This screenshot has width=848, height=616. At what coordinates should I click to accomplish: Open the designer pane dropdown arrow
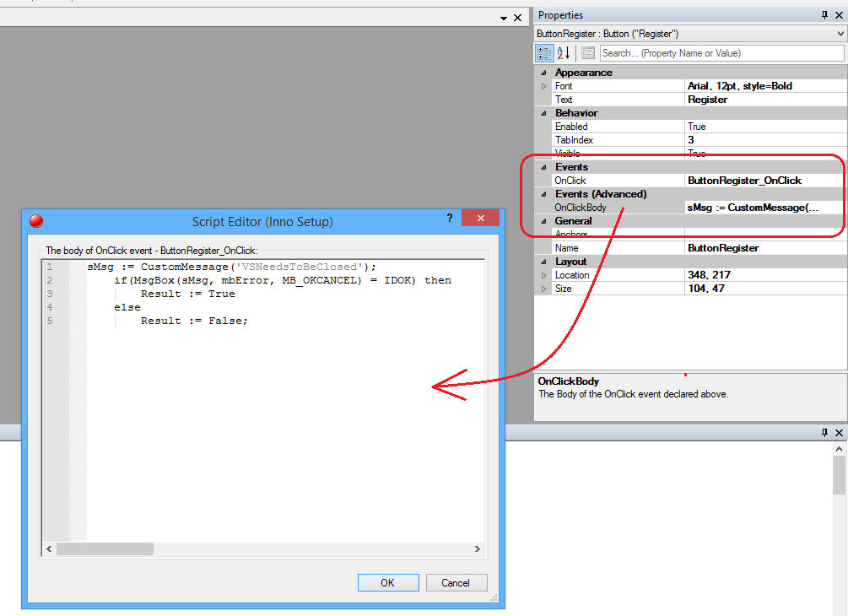click(x=503, y=18)
